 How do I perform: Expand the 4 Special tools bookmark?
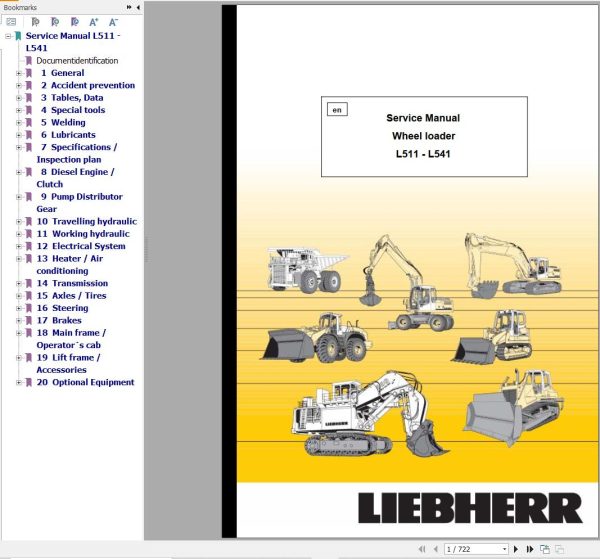(18, 110)
